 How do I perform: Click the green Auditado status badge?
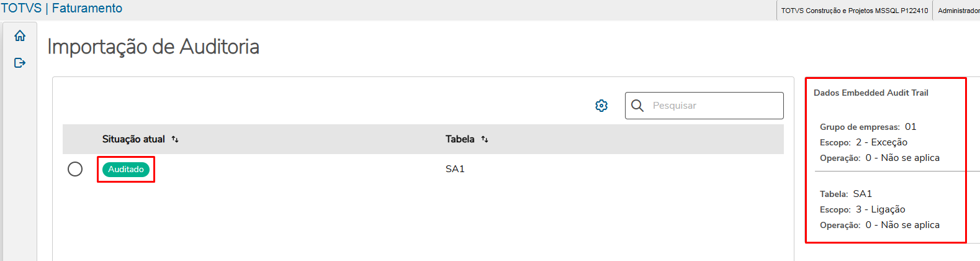(x=126, y=169)
